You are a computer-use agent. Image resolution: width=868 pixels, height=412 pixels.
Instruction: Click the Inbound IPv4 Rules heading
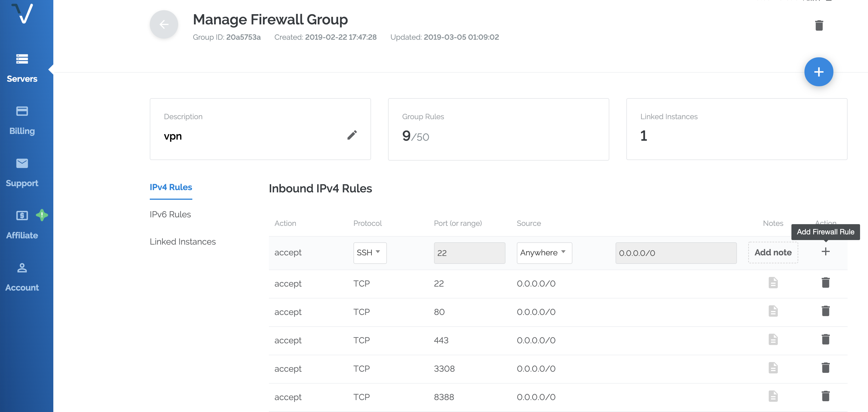(x=320, y=188)
